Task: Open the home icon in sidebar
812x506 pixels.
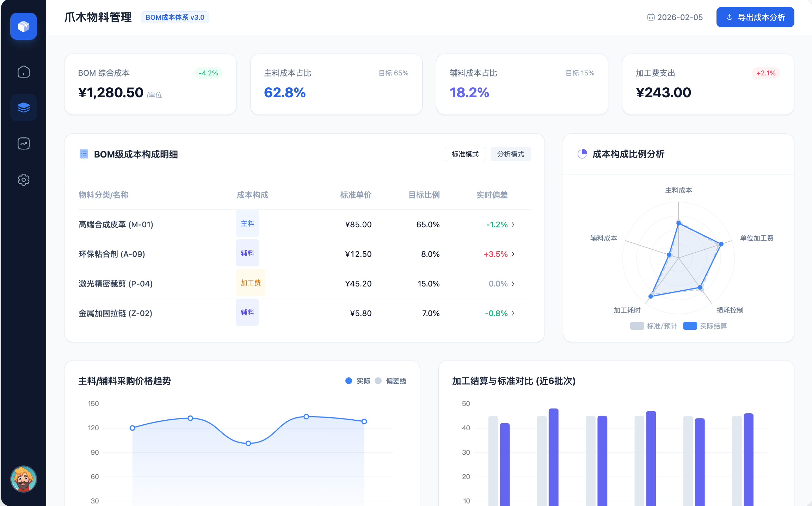Action: click(24, 72)
